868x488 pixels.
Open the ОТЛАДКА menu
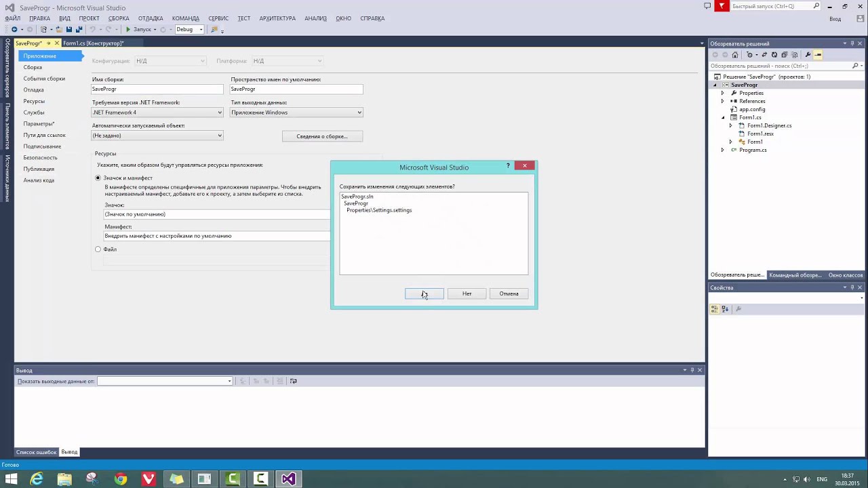(x=151, y=18)
